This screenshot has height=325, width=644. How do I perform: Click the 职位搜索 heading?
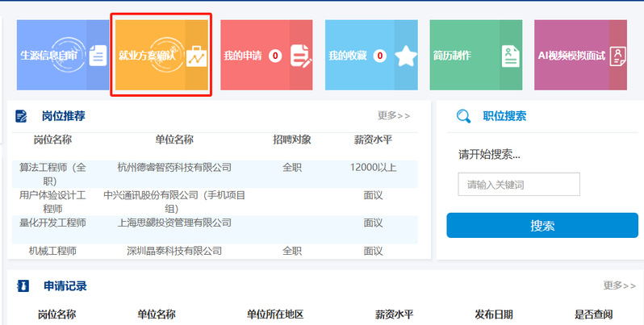pos(504,116)
